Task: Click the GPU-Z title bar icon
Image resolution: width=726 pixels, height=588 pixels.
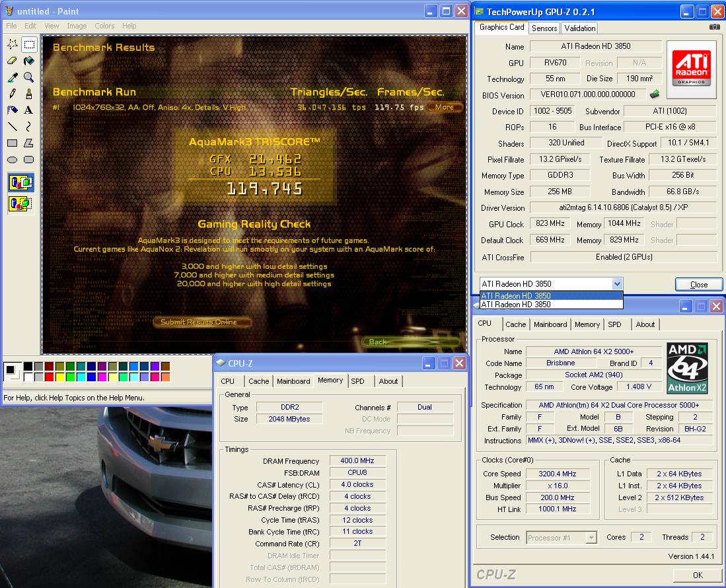Action: tap(479, 12)
